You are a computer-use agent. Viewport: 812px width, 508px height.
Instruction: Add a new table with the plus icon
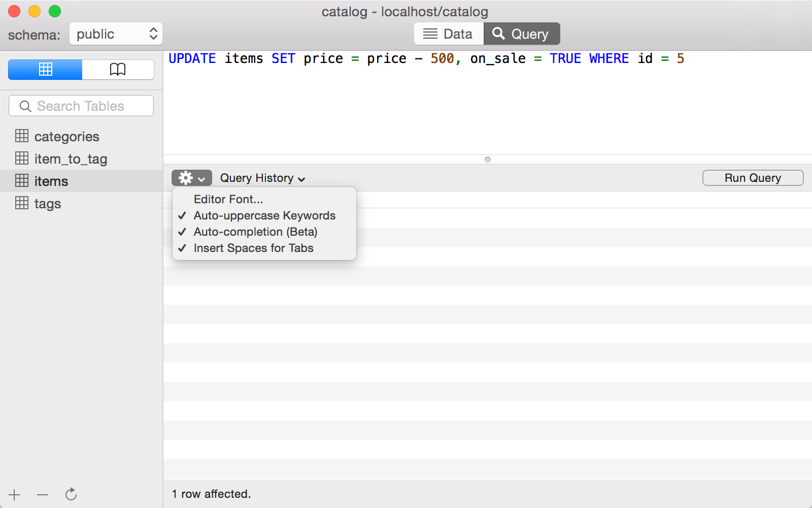[x=14, y=494]
